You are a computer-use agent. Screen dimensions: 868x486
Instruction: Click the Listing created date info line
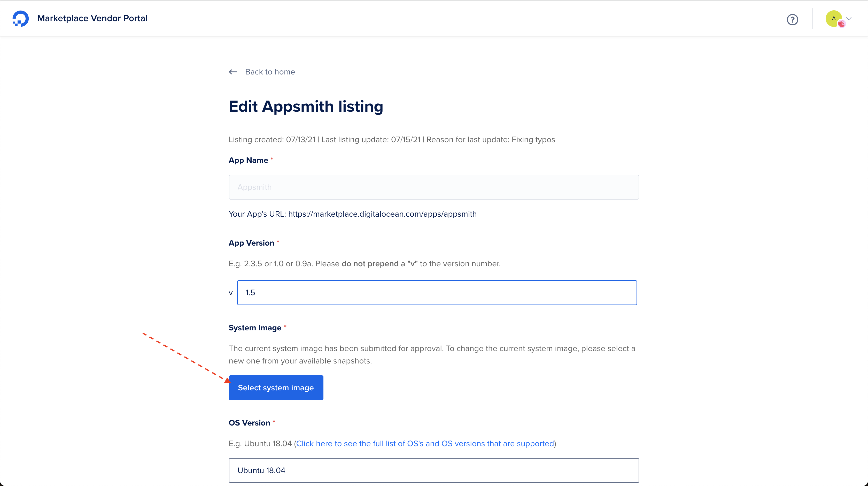coord(392,140)
